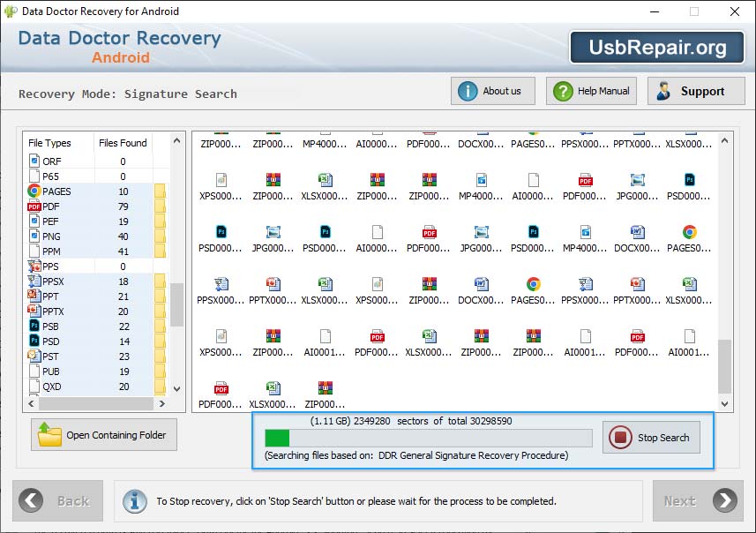The height and width of the screenshot is (533, 756).
Task: Click right arrow of file types horizontal scrollbar
Action: pos(162,404)
